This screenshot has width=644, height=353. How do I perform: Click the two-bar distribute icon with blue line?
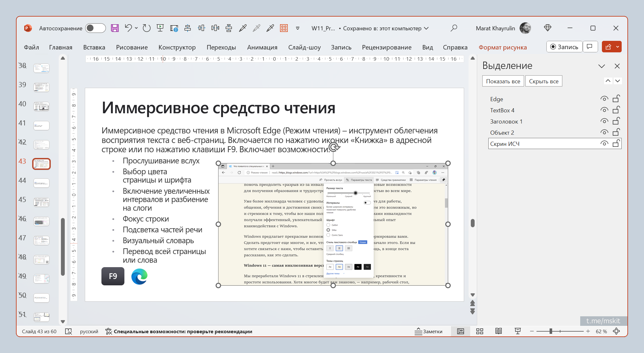pos(201,28)
